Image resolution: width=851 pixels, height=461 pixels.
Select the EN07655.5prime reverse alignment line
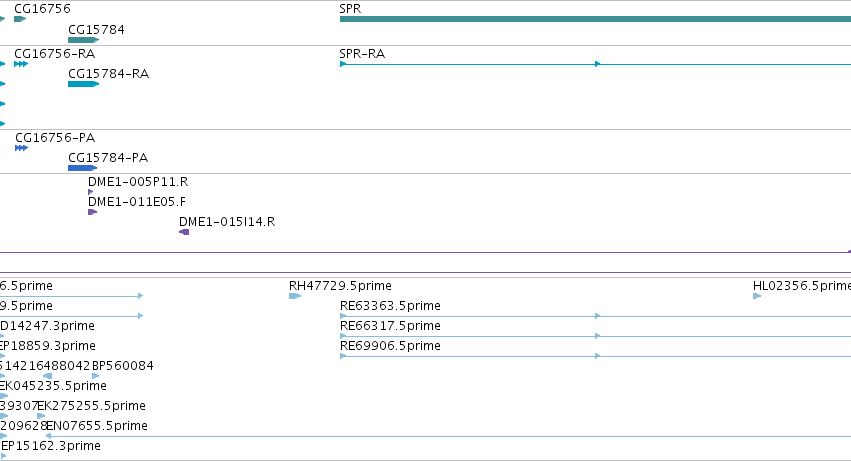[448, 436]
